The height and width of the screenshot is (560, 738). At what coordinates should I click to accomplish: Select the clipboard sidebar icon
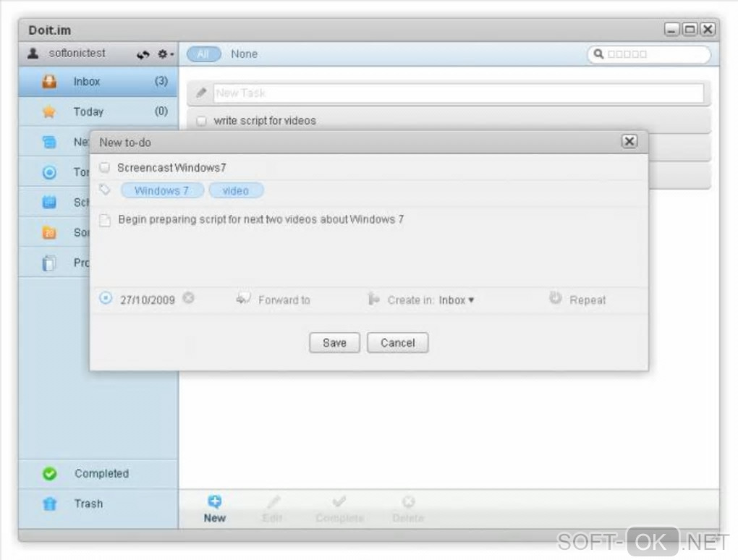click(49, 263)
